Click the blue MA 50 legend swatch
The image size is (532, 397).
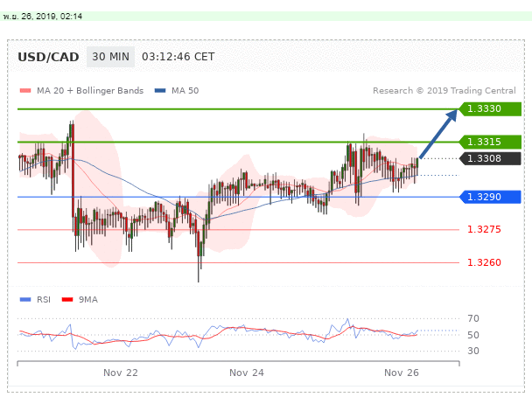coord(160,91)
